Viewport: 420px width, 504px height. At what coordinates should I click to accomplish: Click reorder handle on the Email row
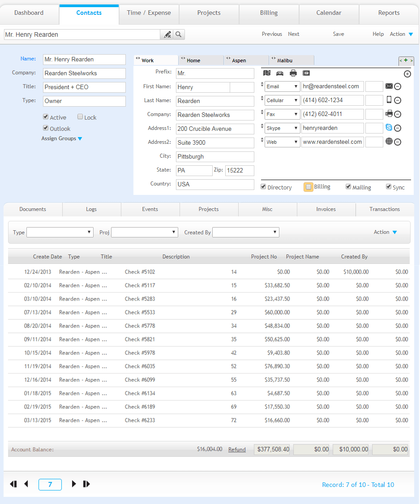(262, 85)
